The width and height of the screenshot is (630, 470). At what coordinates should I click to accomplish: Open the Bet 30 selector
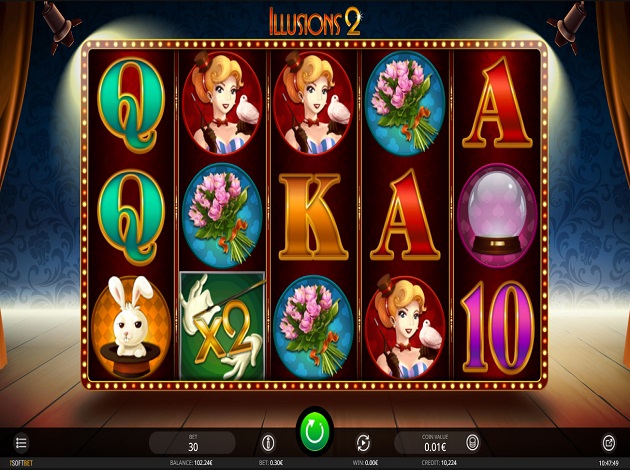(x=192, y=443)
